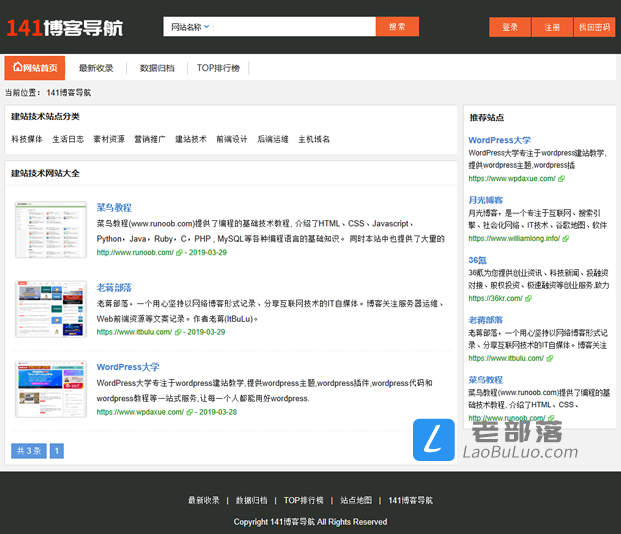Select the 前端设计 category
The width and height of the screenshot is (621, 534).
(232, 139)
